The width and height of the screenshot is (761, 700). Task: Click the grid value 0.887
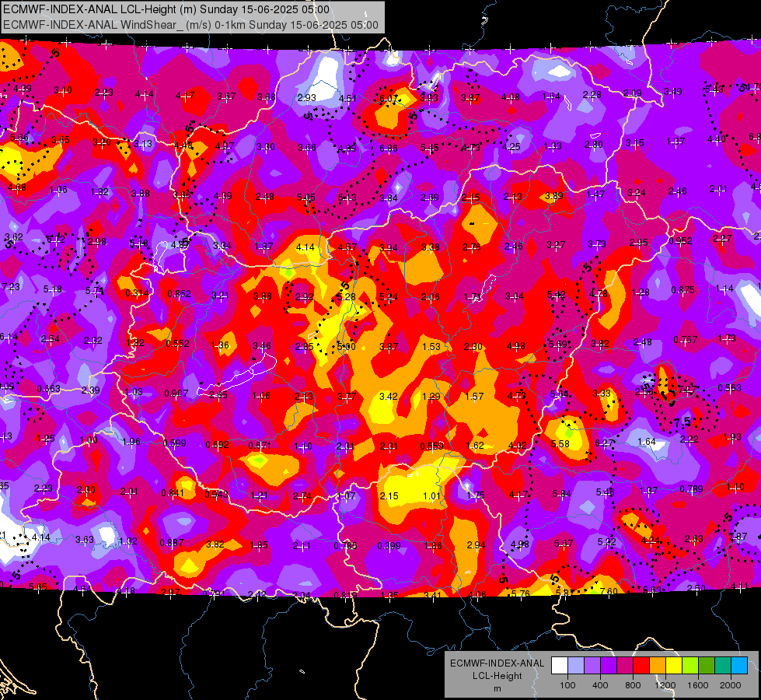(x=171, y=543)
